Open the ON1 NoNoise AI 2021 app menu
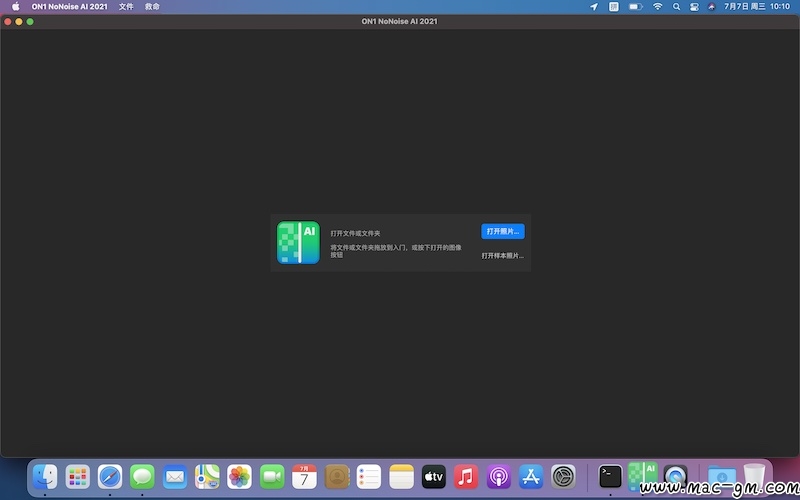The height and width of the screenshot is (500, 800). pyautogui.click(x=69, y=7)
